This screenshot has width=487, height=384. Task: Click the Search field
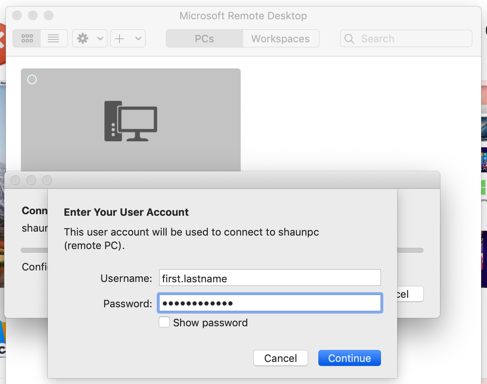[406, 38]
